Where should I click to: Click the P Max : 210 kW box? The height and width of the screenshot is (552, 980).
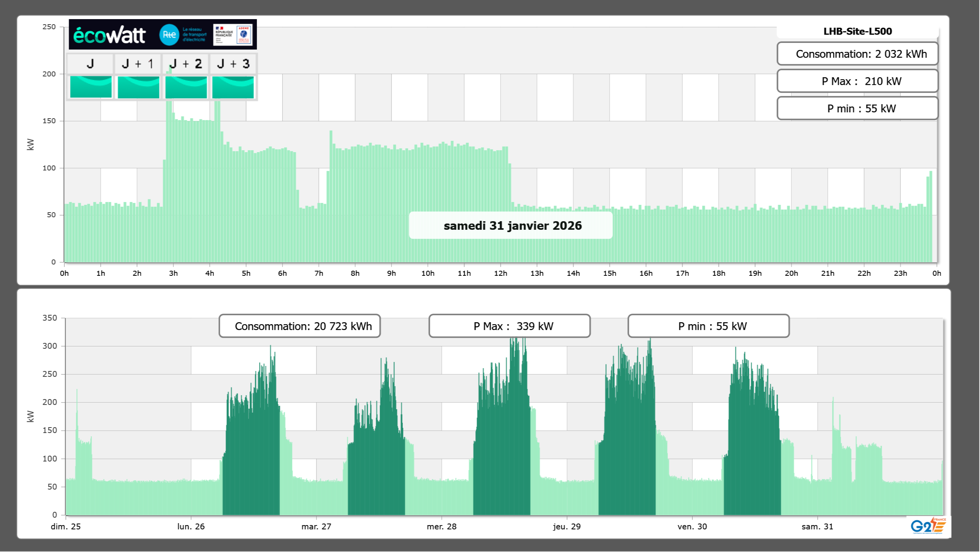pyautogui.click(x=857, y=81)
